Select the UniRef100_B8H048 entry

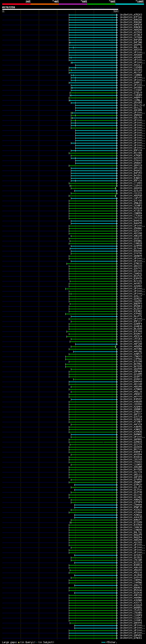(x=131, y=382)
